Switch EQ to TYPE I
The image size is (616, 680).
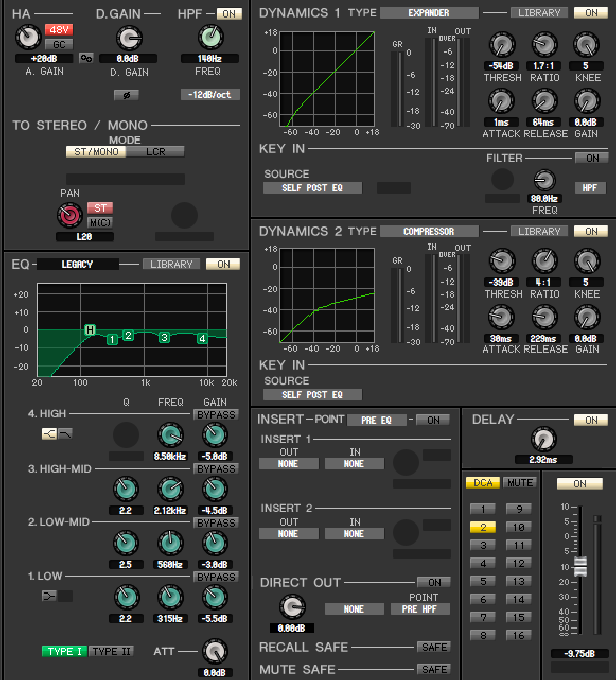pyautogui.click(x=65, y=651)
